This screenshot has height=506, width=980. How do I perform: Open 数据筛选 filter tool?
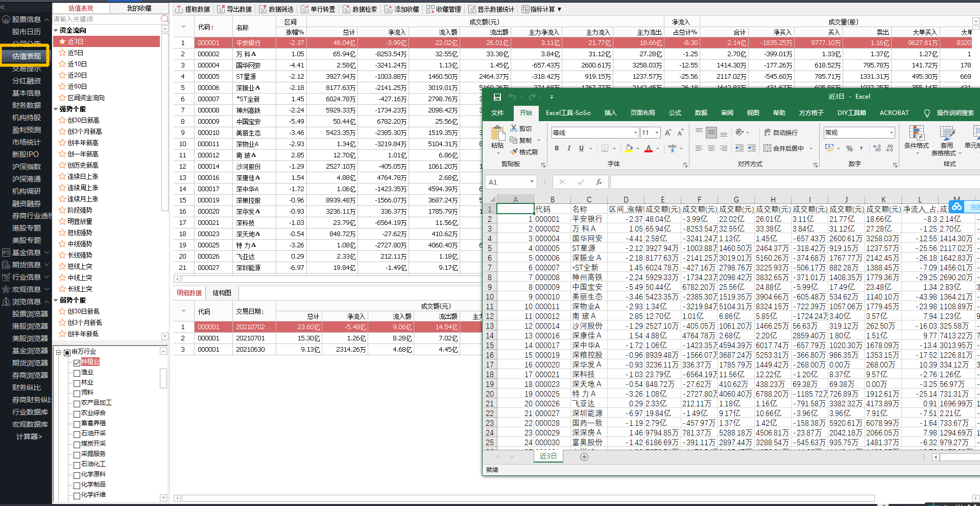pos(276,9)
